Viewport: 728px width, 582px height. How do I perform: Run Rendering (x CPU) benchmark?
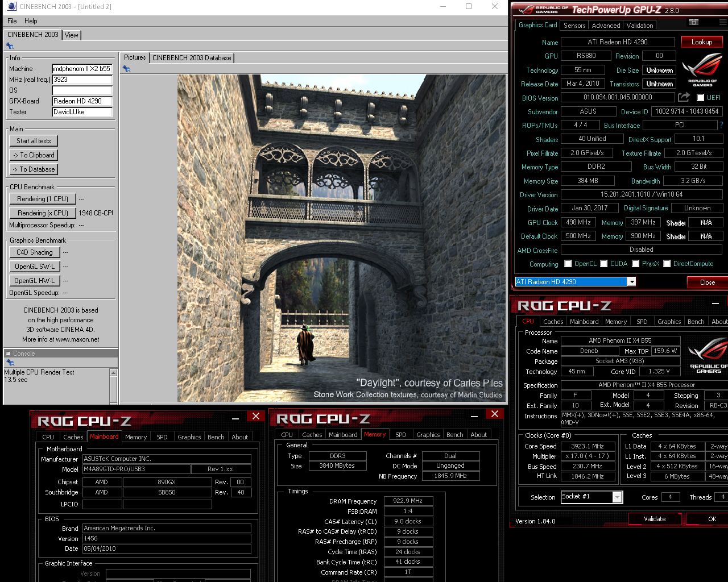[43, 213]
